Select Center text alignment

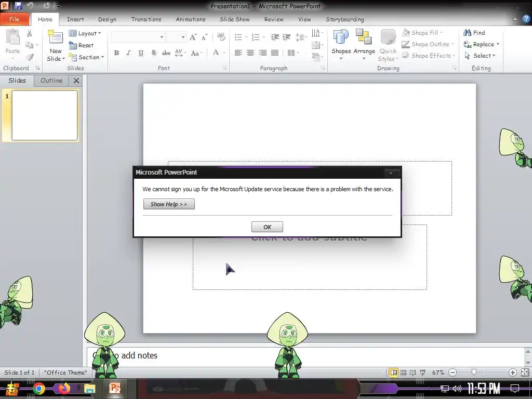[x=250, y=53]
